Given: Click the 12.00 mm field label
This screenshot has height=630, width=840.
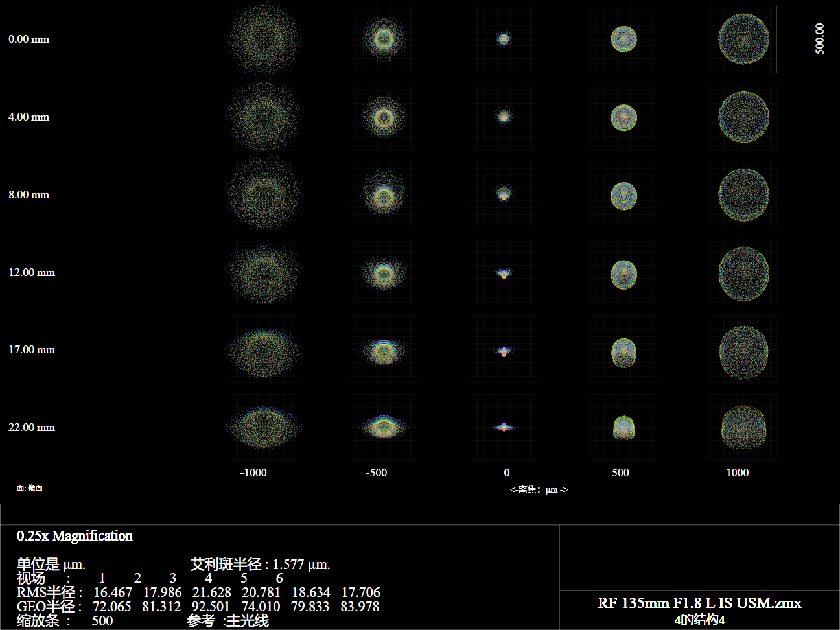Looking at the screenshot, I should coord(32,272).
